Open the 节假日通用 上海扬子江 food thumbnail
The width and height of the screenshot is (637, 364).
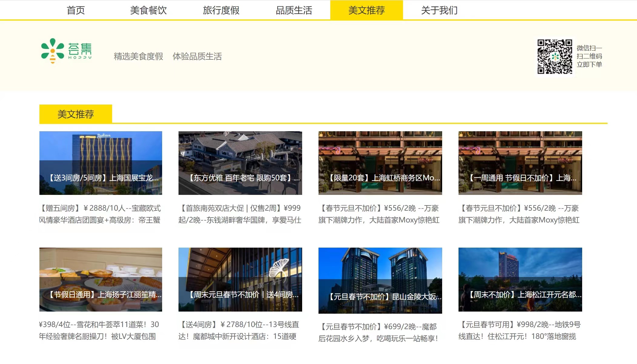tap(101, 279)
